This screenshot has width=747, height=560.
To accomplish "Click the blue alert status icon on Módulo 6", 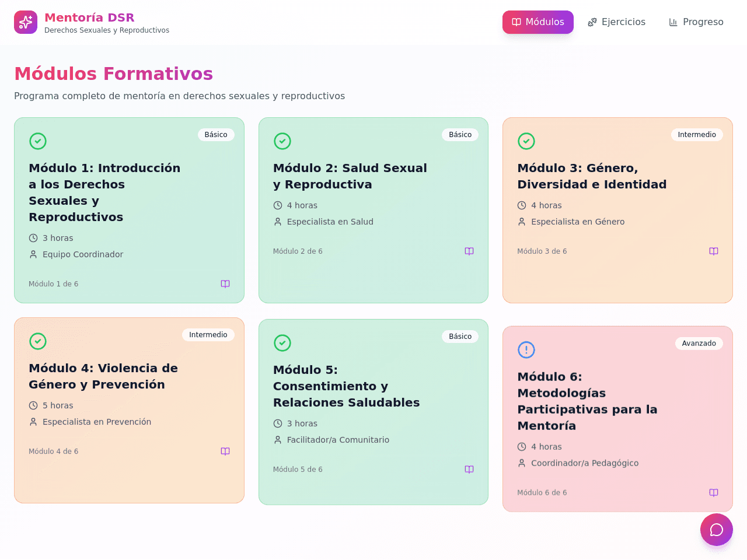I will pyautogui.click(x=526, y=350).
